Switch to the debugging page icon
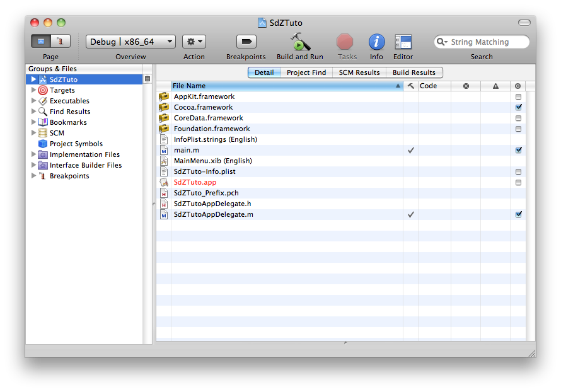561x392 pixels. point(60,42)
